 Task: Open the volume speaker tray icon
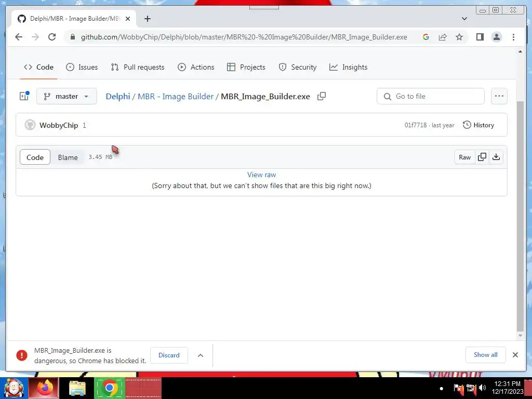[x=482, y=388]
